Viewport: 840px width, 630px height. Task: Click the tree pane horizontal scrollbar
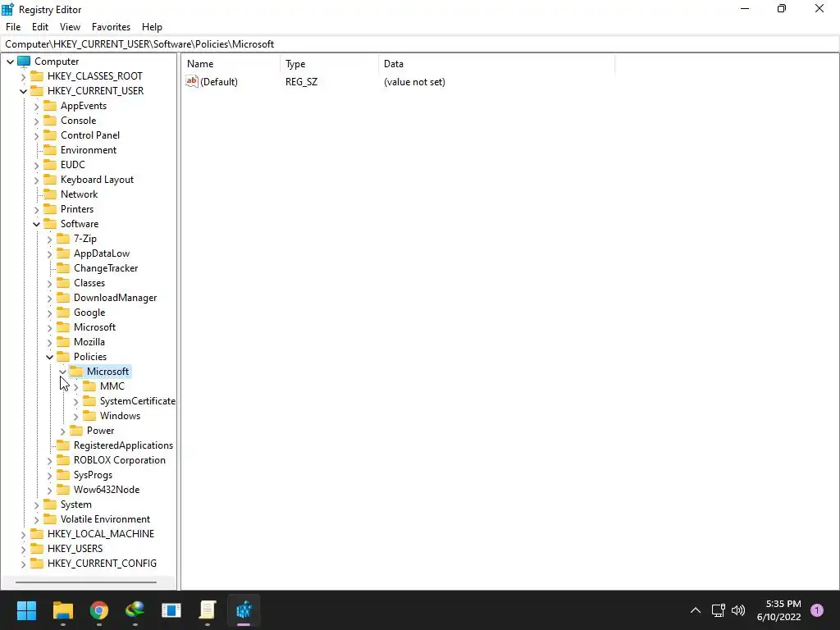pos(85,582)
